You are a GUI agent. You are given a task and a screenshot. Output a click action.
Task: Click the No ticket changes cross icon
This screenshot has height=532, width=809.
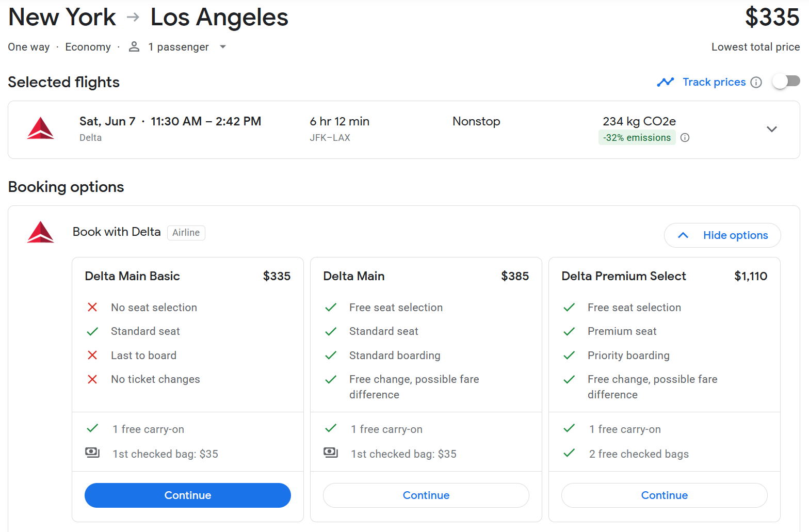click(x=92, y=379)
